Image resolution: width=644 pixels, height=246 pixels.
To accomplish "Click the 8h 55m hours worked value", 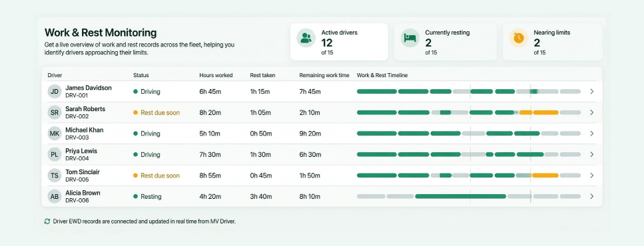I will tap(210, 176).
